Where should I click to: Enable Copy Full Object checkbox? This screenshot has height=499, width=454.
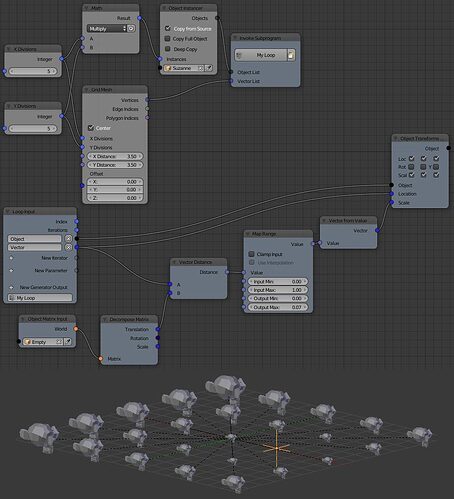click(x=168, y=39)
